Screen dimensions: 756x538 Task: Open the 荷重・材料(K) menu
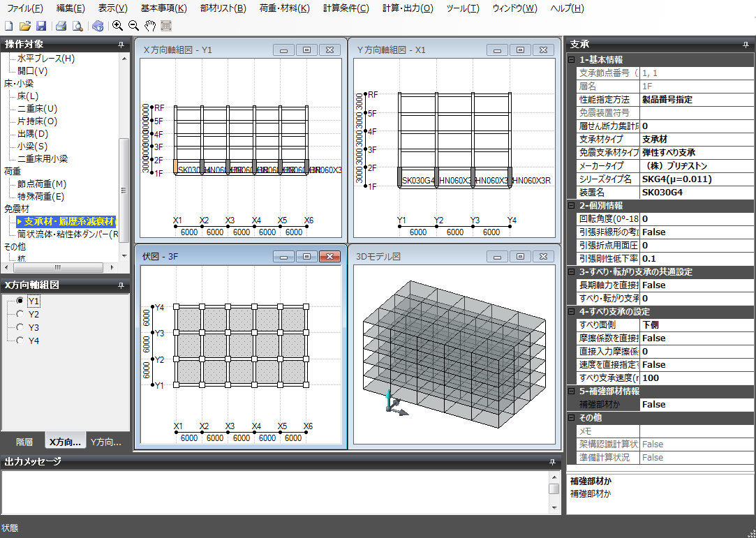[x=285, y=8]
